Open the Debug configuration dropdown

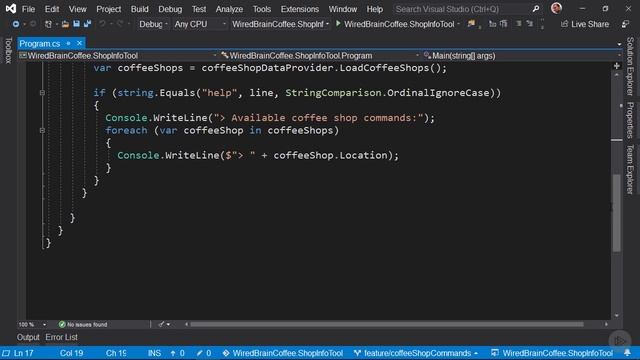153,24
